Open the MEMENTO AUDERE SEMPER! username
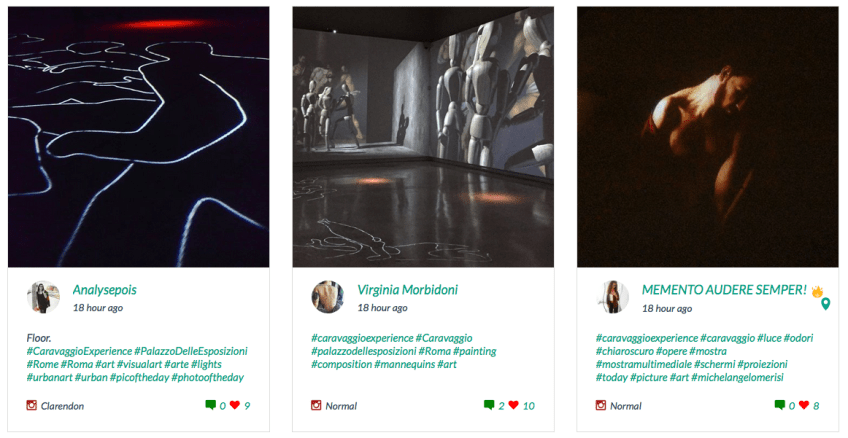The height and width of the screenshot is (438, 848). coord(724,290)
